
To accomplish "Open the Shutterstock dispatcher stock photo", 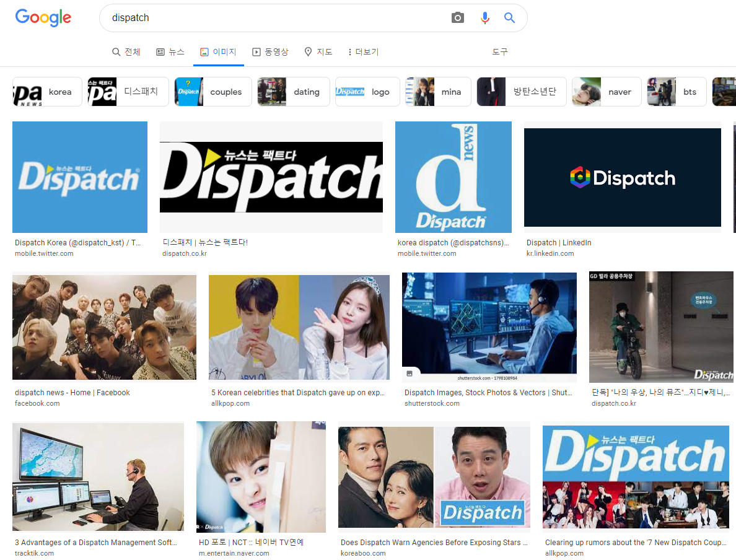I will click(x=489, y=327).
